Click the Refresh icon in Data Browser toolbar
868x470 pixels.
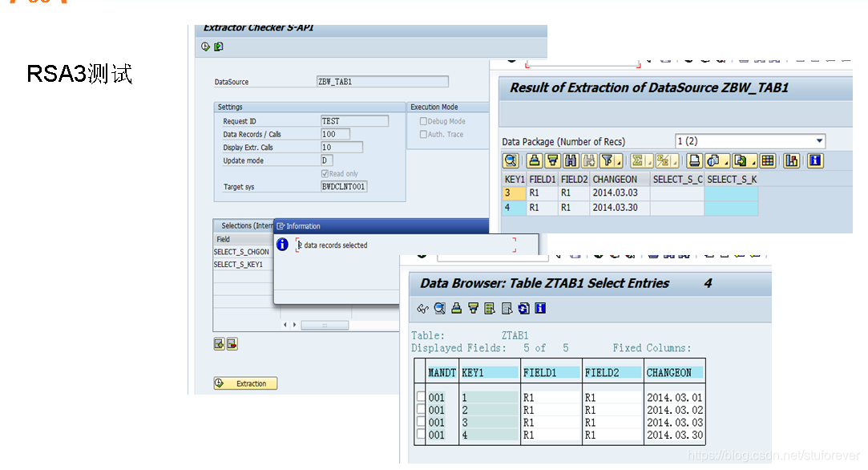pyautogui.click(x=523, y=309)
